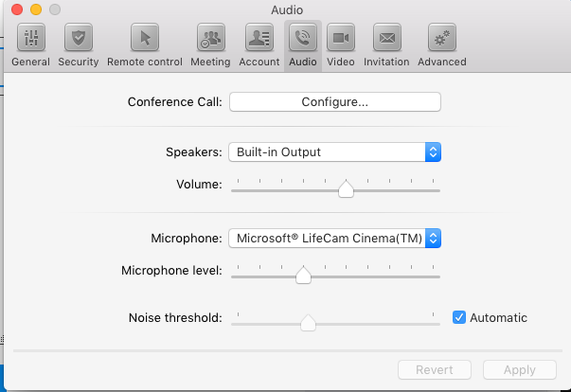Screen dimensions: 571x392
Task: Open the Advanced gears icon
Action: 442,38
